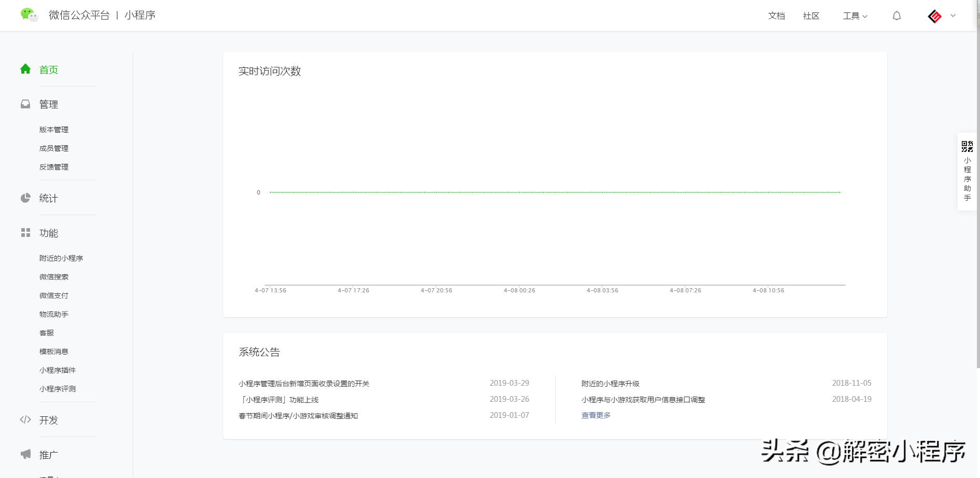The width and height of the screenshot is (980, 478).
Task: Click the WeChat logo icon
Action: [x=29, y=15]
